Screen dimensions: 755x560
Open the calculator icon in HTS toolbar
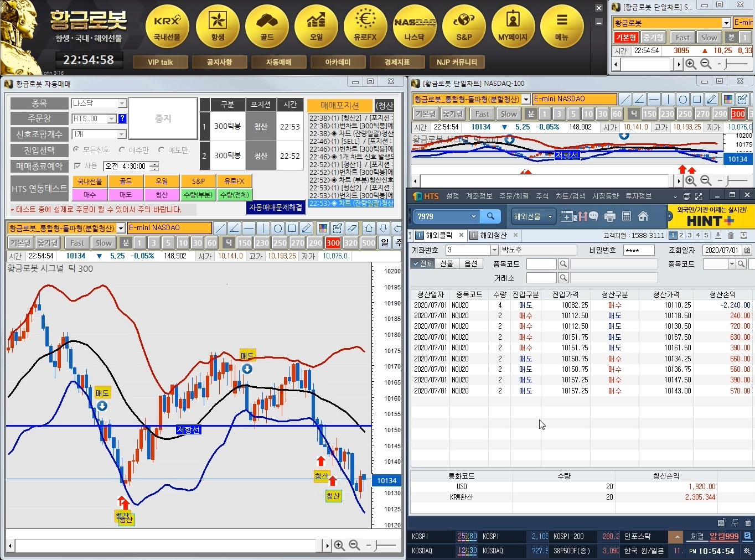pos(627,216)
